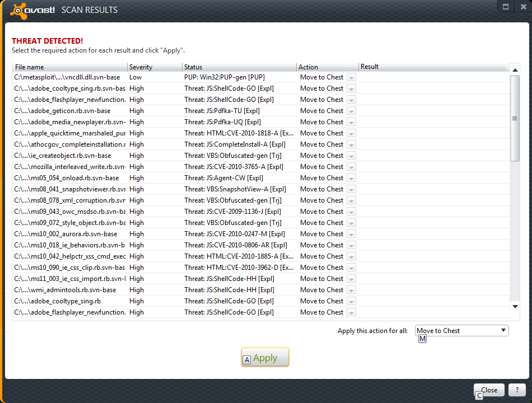Click status 'Threat: HTML:CVE-2010-1885-A'
This screenshot has height=403, width=532.
239,256
